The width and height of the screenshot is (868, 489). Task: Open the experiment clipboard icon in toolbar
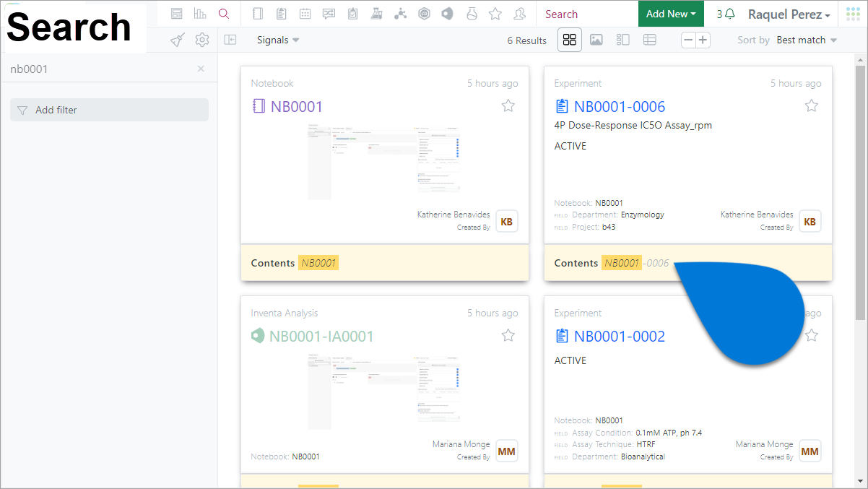click(282, 14)
